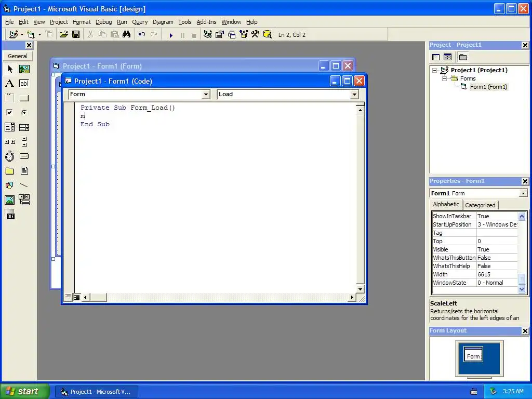Open Add Form dropdown arrow
Image resolution: width=532 pixels, height=399 pixels.
click(x=39, y=35)
